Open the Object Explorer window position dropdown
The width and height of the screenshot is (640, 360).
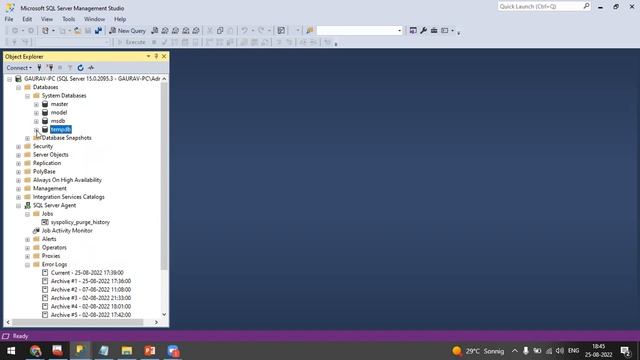148,56
